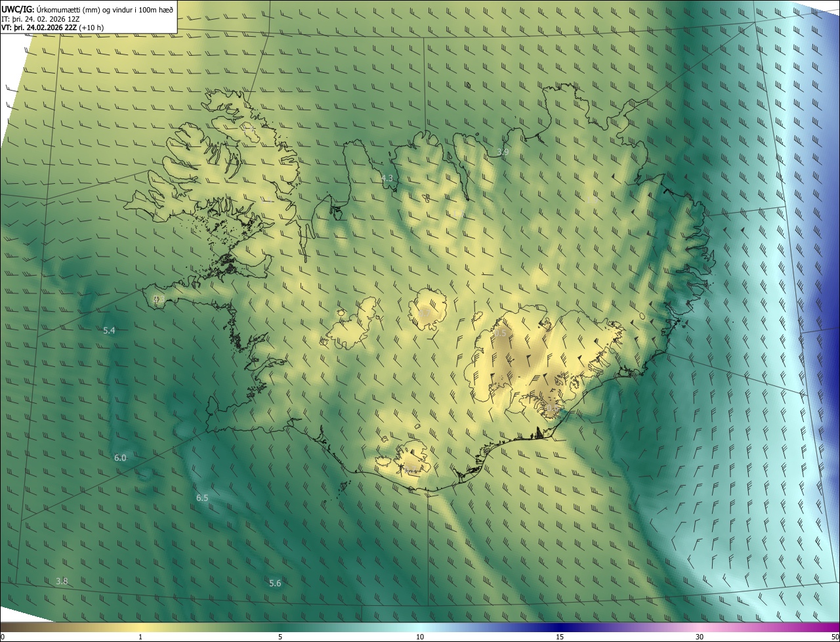Click the 3.8 precipitation value label
Image resolution: width=840 pixels, height=642 pixels.
tap(62, 581)
